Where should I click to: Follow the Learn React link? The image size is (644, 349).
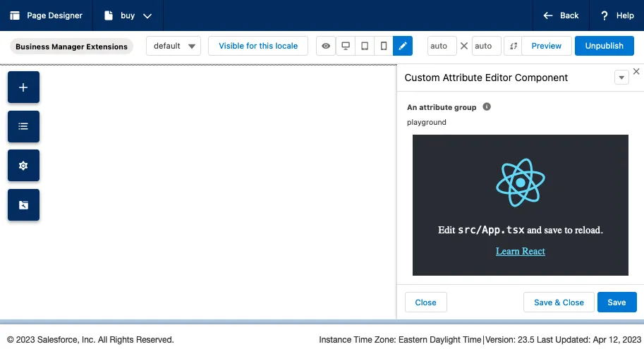pyautogui.click(x=521, y=251)
